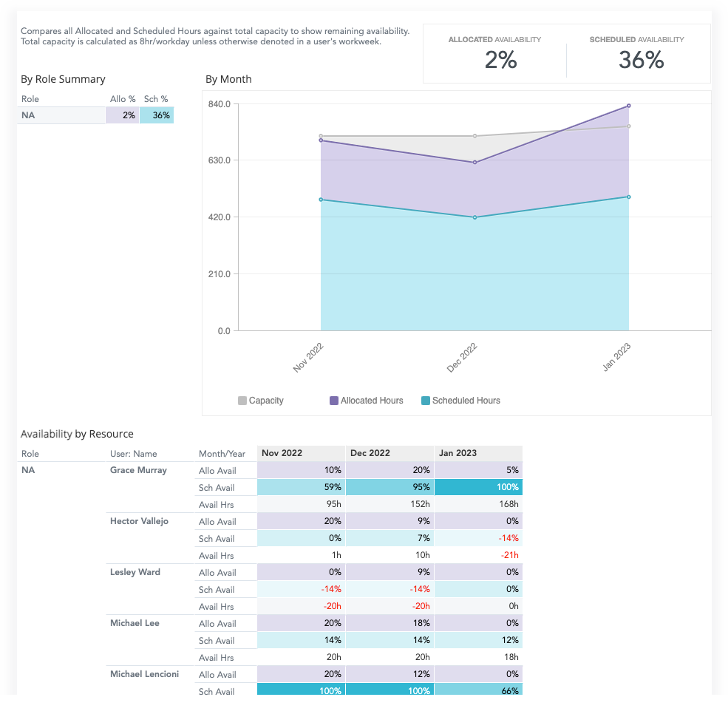The image size is (728, 714).
Task: Click Michael Lencioni's 66% Sch Avail cell
Action: [477, 691]
